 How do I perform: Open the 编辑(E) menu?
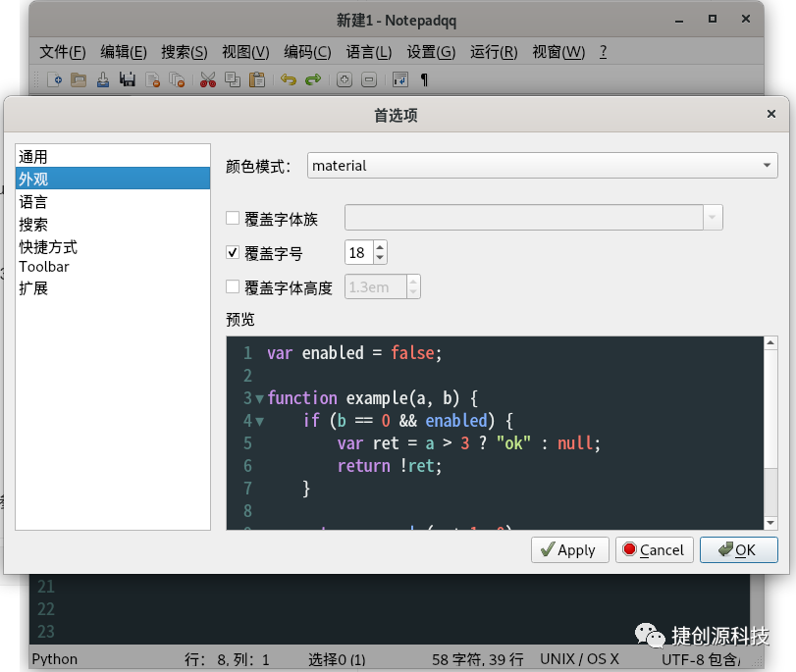[124, 52]
